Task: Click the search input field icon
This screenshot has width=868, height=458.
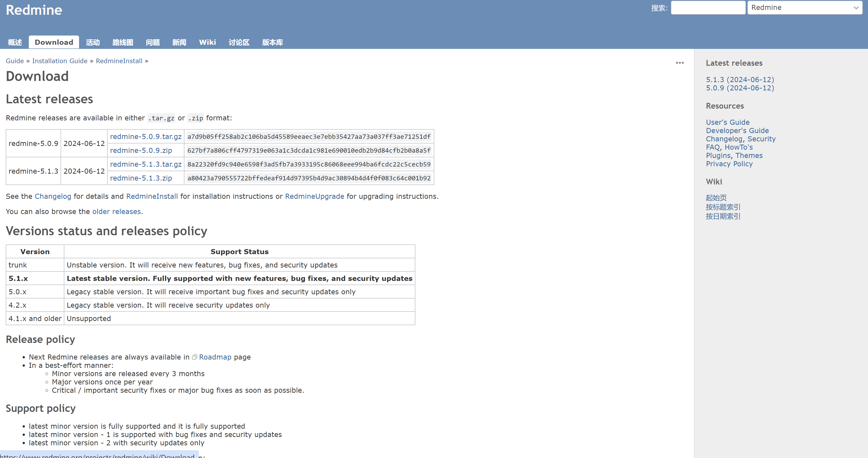Action: (x=707, y=7)
